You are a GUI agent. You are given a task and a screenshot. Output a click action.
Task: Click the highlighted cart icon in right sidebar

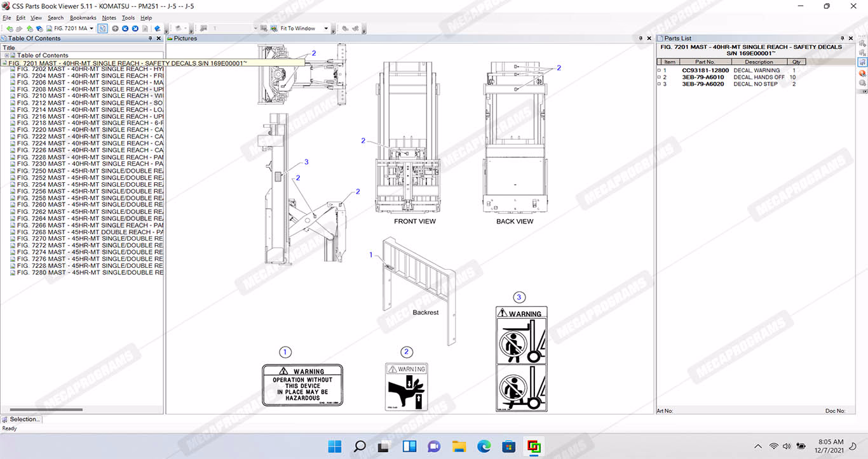862,63
